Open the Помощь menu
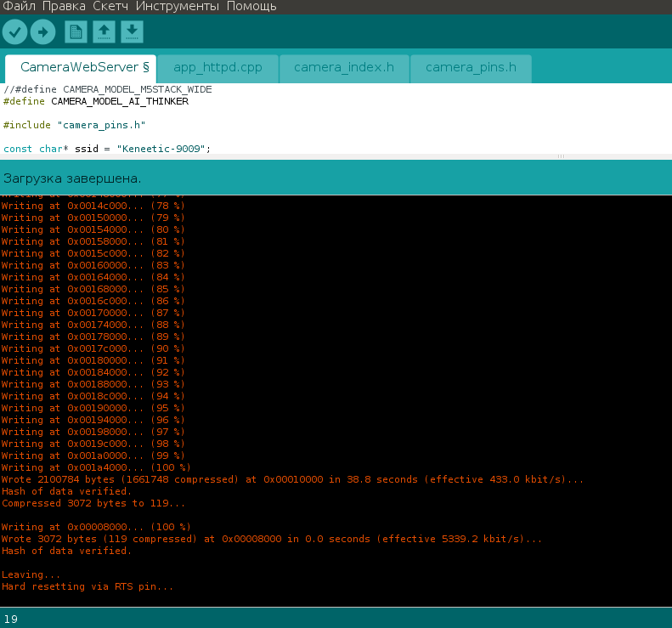The width and height of the screenshot is (672, 628). point(251,7)
